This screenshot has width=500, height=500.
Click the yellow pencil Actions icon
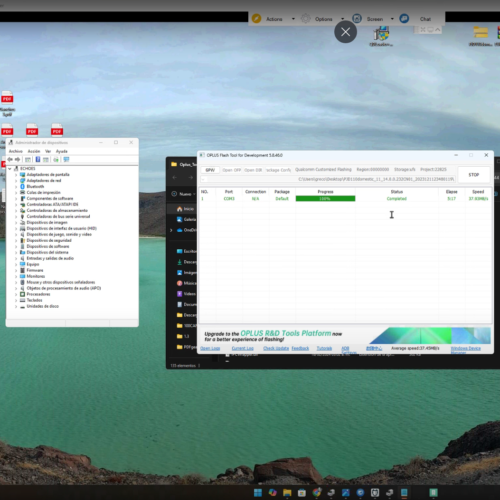pos(256,18)
